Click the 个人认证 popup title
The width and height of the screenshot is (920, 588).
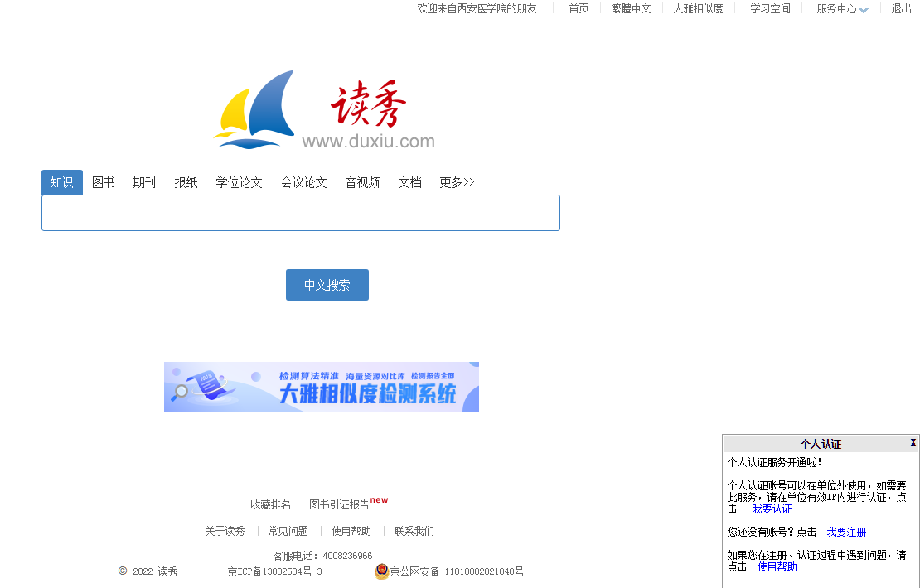coord(821,444)
